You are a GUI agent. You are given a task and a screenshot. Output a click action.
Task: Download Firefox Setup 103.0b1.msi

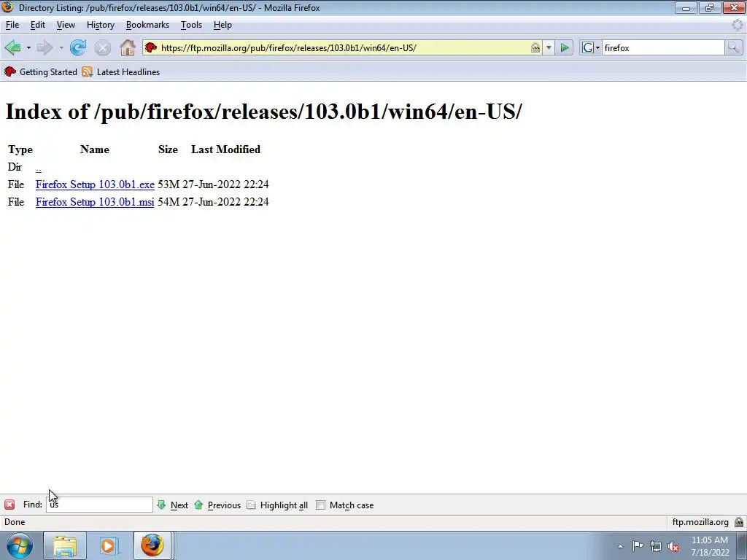tap(95, 202)
